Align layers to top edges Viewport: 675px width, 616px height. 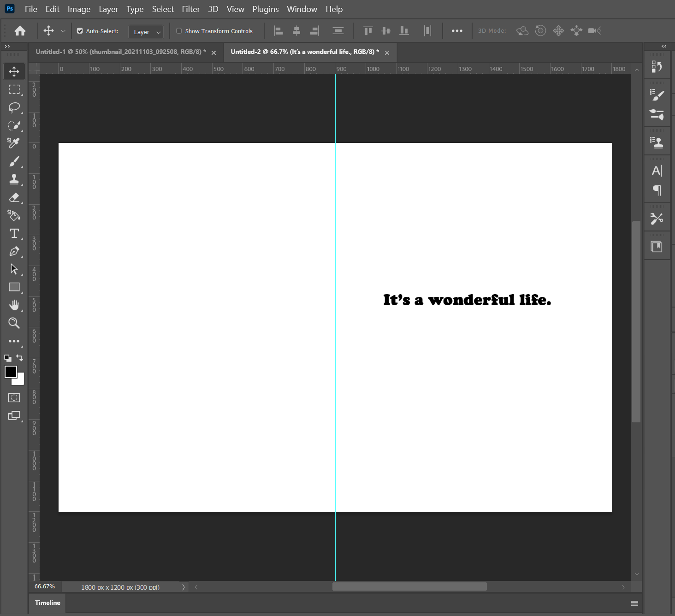[368, 30]
